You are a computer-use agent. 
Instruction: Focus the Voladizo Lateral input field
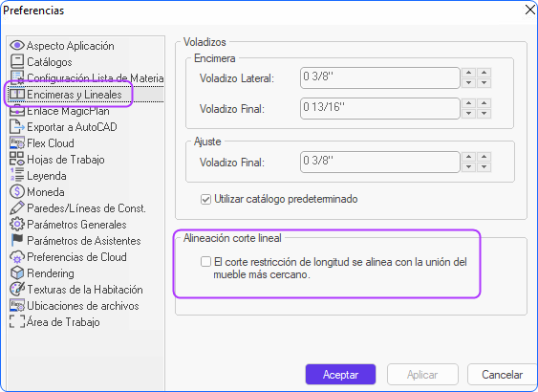(x=379, y=77)
